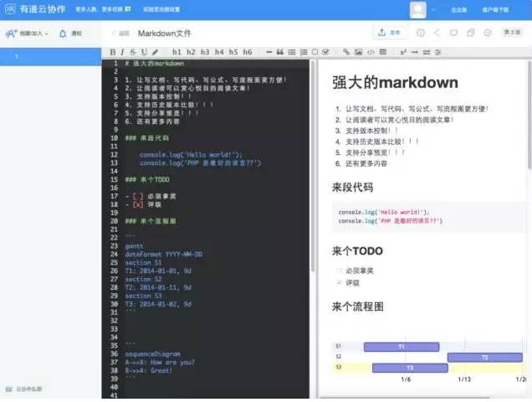Viewport: 532px width, 402px height.
Task: Insert a level 5 heading with h5
Action: 233,52
